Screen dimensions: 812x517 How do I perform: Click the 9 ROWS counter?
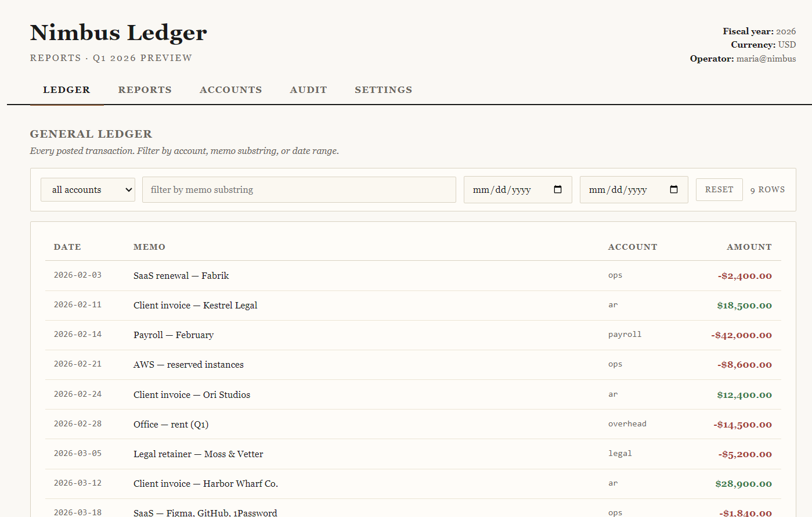coord(767,189)
